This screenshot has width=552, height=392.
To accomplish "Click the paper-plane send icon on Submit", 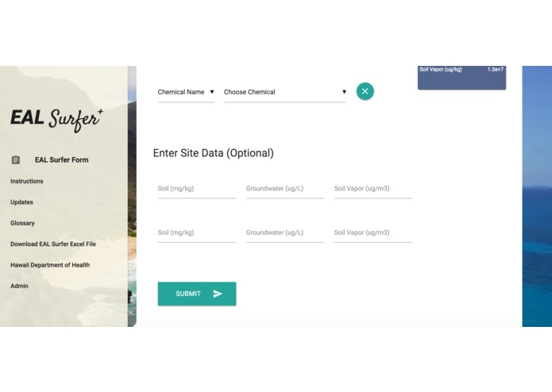I will pyautogui.click(x=218, y=294).
